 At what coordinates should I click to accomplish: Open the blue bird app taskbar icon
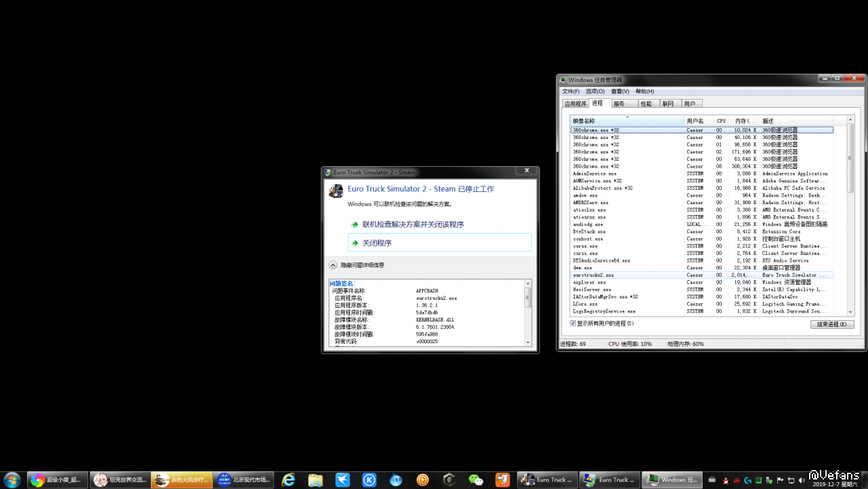click(x=342, y=480)
